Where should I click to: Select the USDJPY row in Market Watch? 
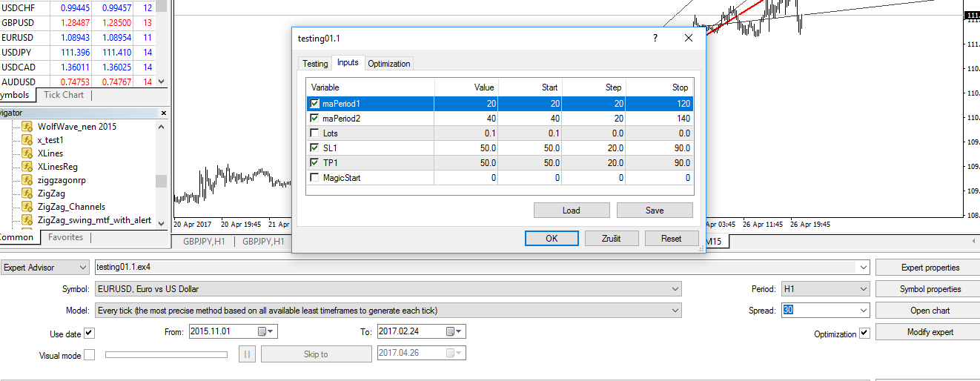point(77,53)
